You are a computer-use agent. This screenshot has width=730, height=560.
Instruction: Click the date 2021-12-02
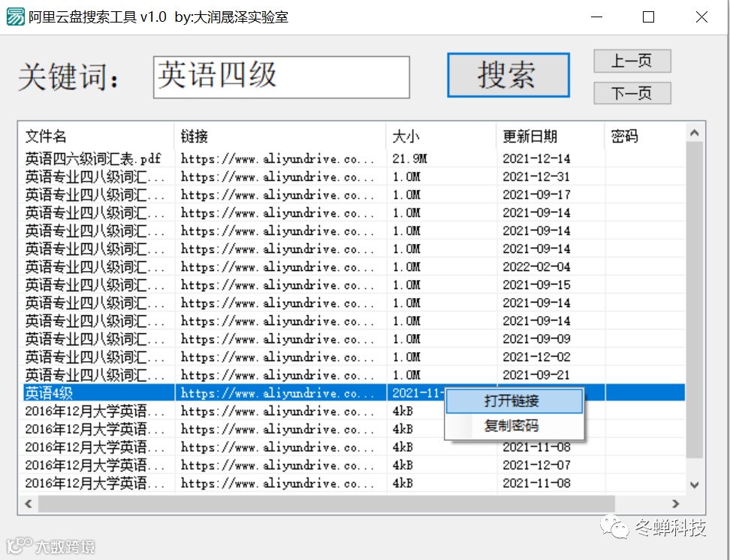point(536,357)
